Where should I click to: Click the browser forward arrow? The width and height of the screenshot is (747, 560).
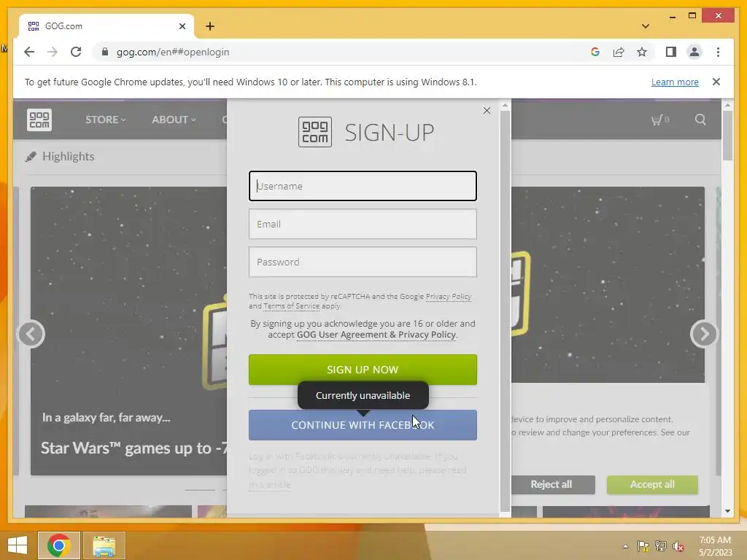53,52
